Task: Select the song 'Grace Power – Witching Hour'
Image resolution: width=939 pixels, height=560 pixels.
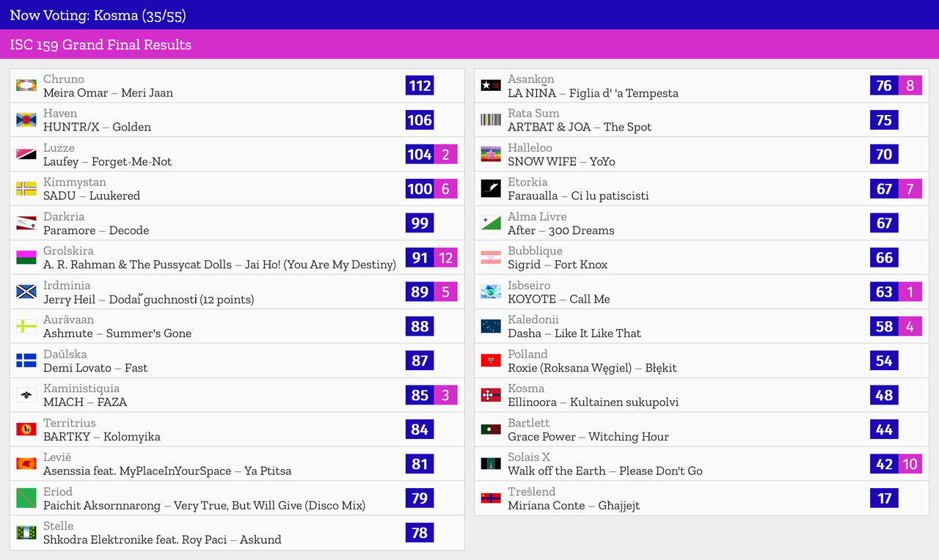Action: click(588, 437)
